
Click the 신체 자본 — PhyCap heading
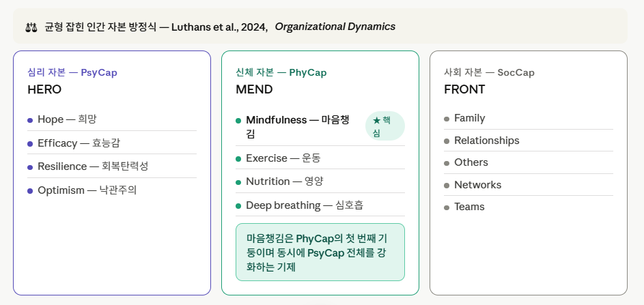tap(281, 72)
